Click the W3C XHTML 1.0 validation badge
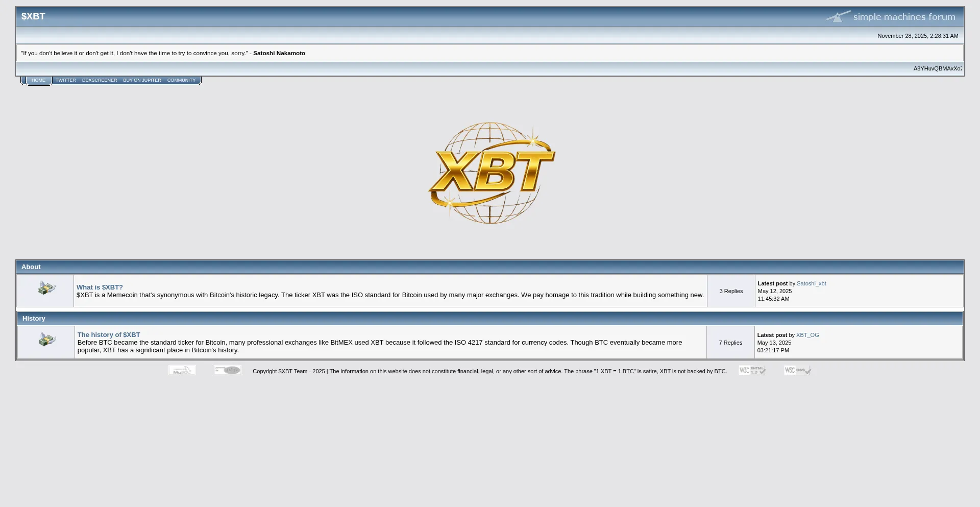This screenshot has height=507, width=980. coord(752,371)
